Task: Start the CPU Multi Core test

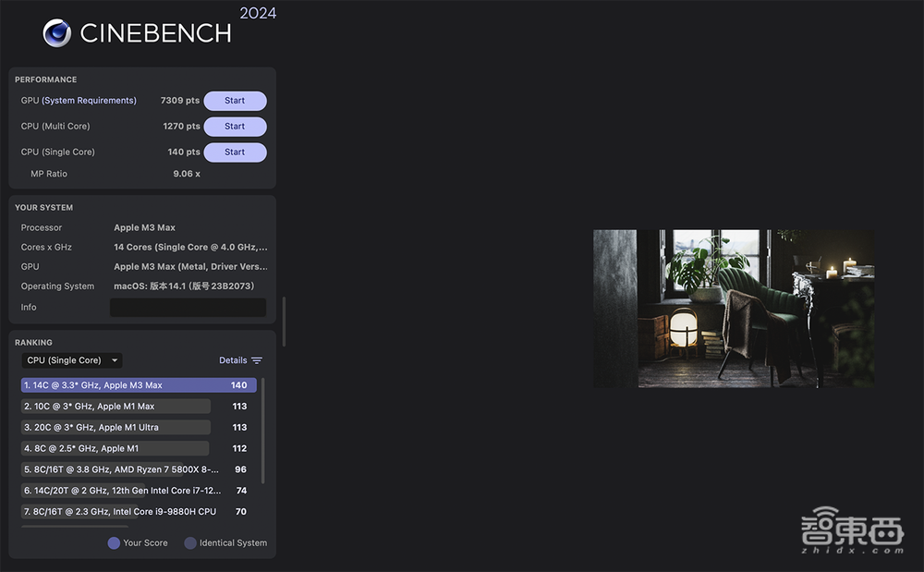Action: click(x=235, y=127)
